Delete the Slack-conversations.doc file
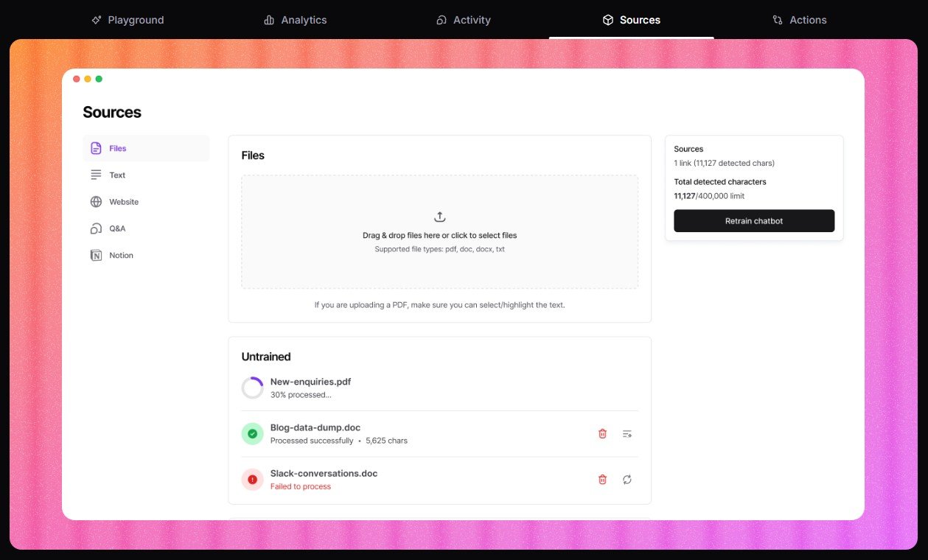928x560 pixels. 602,480
